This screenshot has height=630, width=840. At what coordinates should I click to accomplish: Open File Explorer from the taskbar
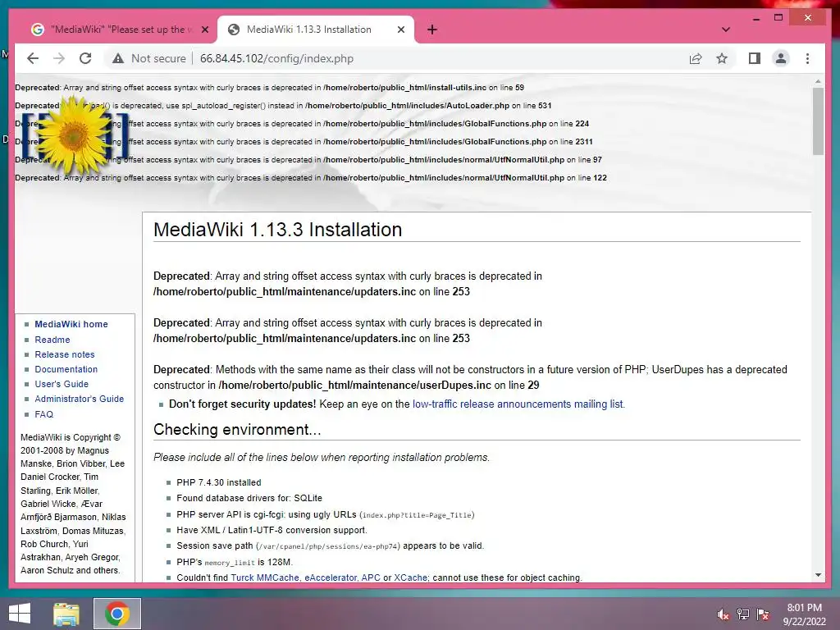point(66,614)
